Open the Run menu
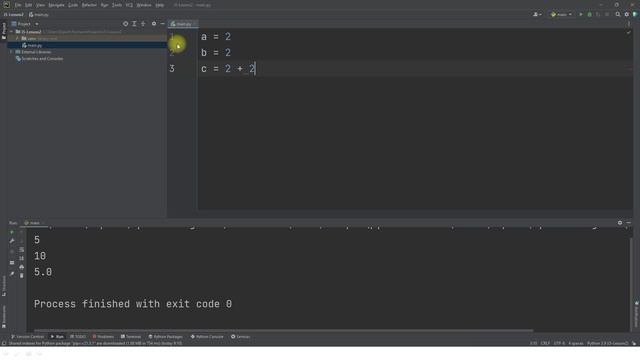640x360 pixels. [104, 5]
